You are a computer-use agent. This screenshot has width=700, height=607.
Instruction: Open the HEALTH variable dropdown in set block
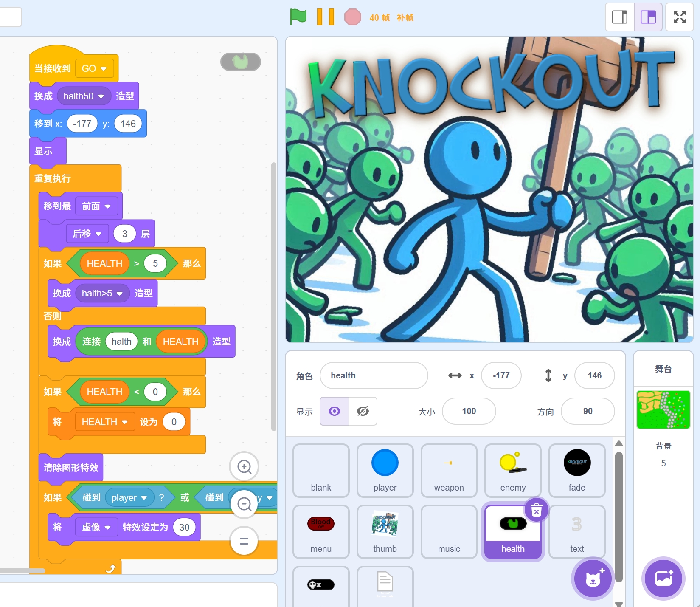(x=124, y=422)
